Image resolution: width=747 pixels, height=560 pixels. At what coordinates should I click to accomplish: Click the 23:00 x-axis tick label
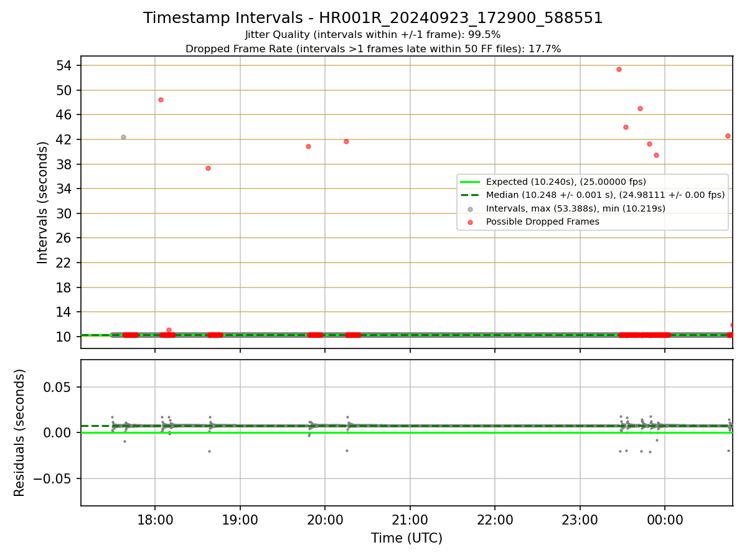coord(580,520)
